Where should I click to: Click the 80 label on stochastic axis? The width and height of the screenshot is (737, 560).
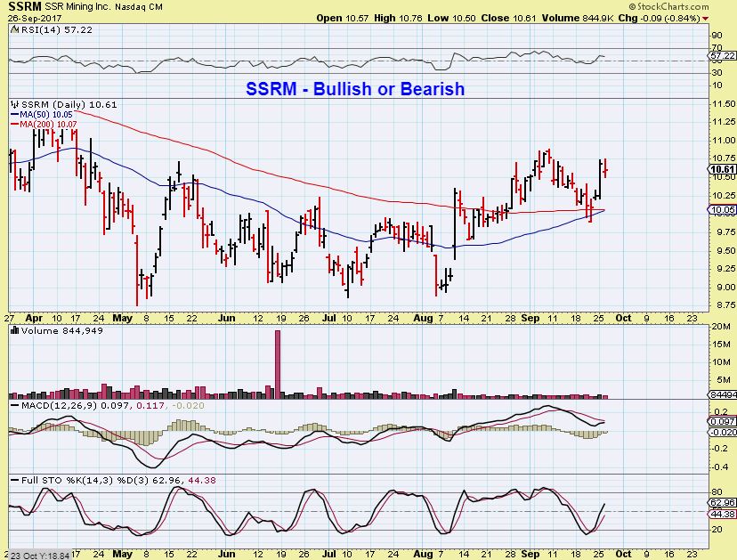pos(717,492)
